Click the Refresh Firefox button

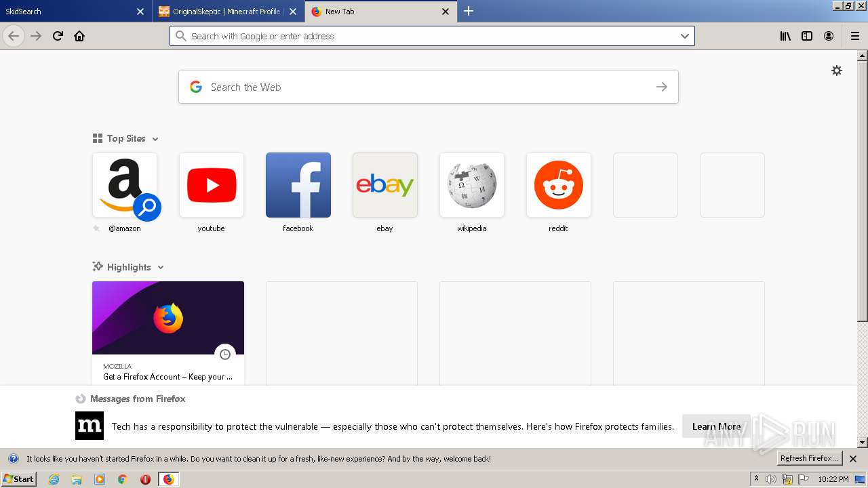click(810, 459)
